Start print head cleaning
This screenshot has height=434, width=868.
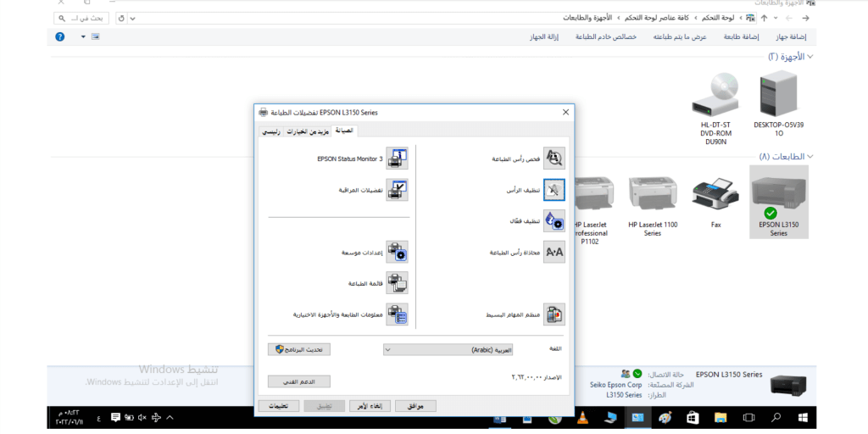[x=554, y=190]
